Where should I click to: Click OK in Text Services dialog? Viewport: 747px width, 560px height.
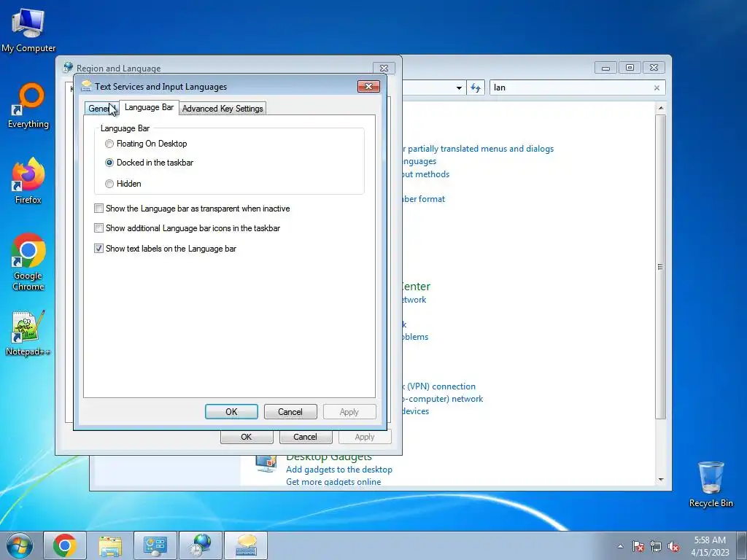click(x=231, y=412)
